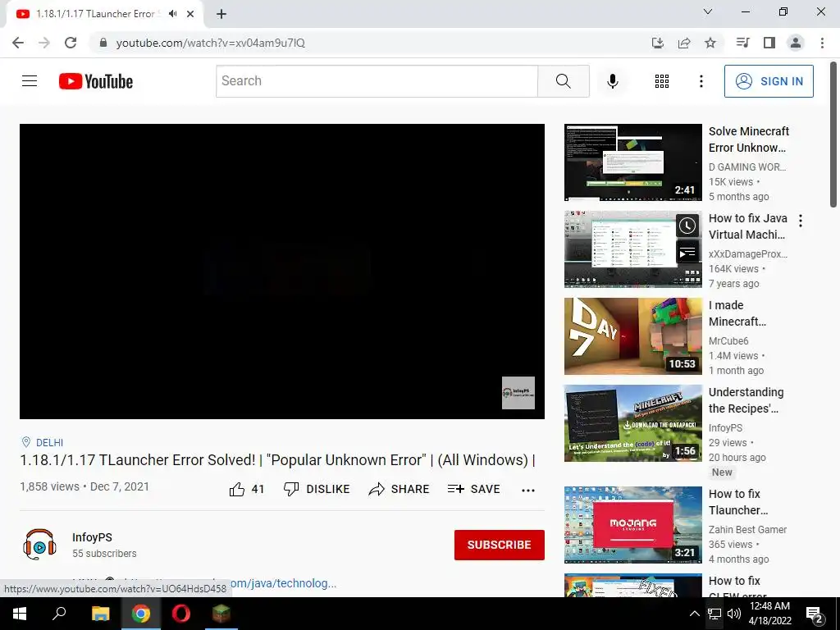Viewport: 840px width, 630px height.
Task: Save video to a playlist
Action: pos(473,489)
